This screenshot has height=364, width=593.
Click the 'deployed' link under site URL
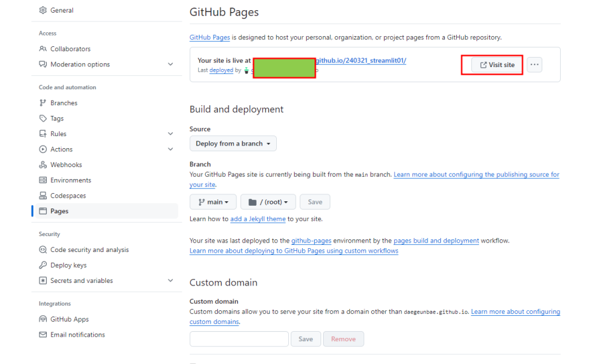pyautogui.click(x=221, y=70)
